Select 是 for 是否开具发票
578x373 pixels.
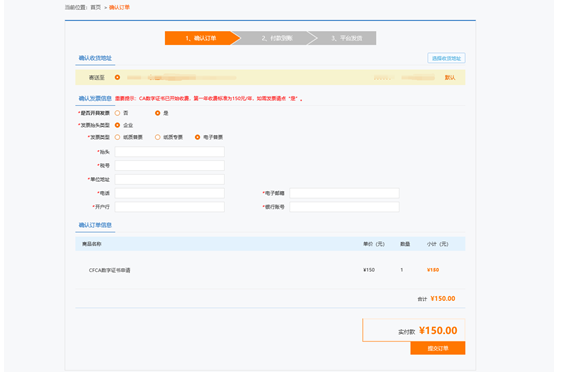pos(157,113)
